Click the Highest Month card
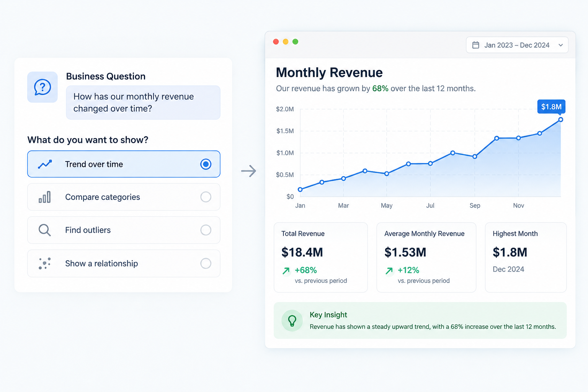Viewport: 588px width, 392px height. click(526, 257)
